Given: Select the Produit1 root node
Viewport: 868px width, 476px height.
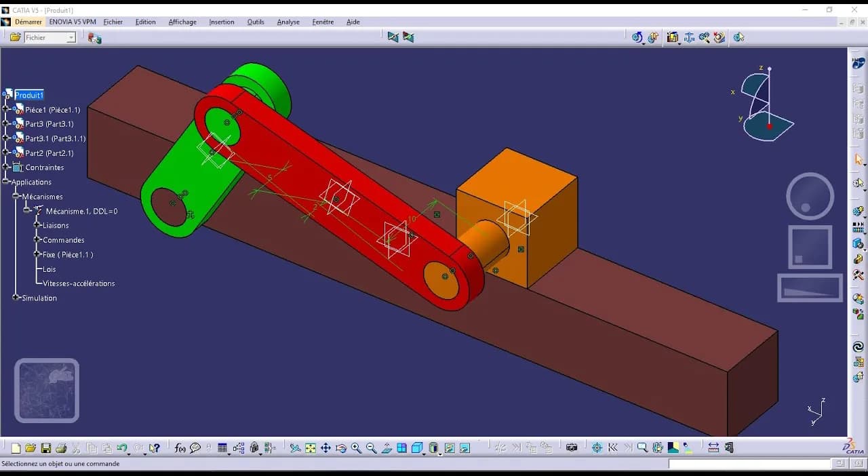Looking at the screenshot, I should coord(29,95).
